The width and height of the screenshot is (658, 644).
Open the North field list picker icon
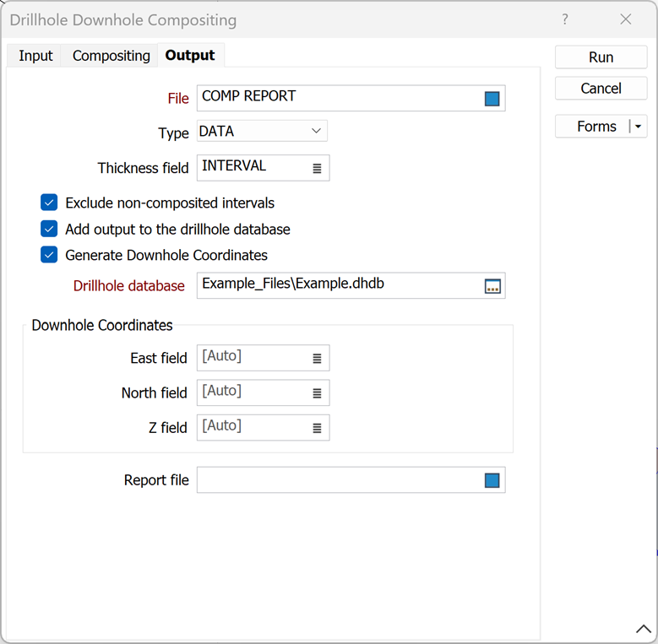coord(317,392)
